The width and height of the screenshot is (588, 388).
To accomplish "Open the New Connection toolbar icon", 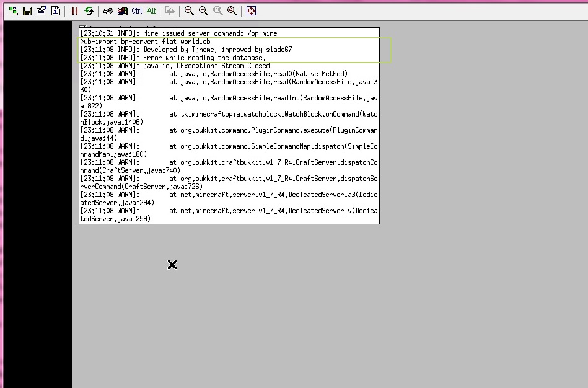I will tap(13, 11).
